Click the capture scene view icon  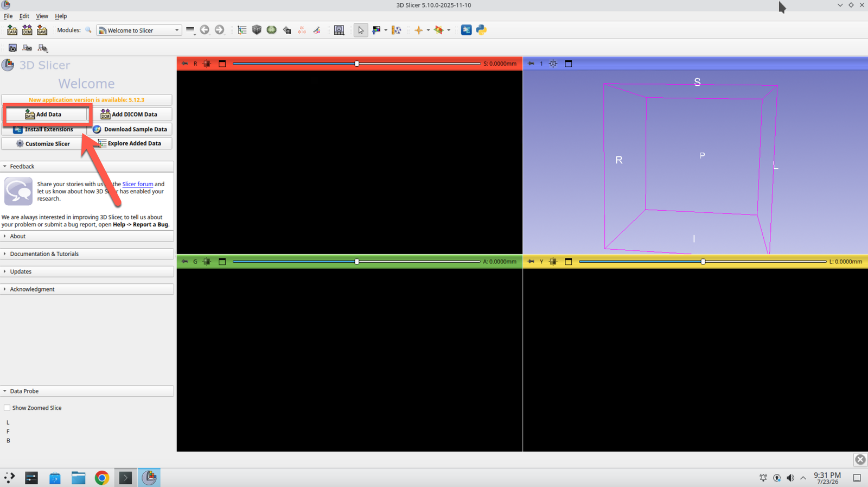point(27,48)
